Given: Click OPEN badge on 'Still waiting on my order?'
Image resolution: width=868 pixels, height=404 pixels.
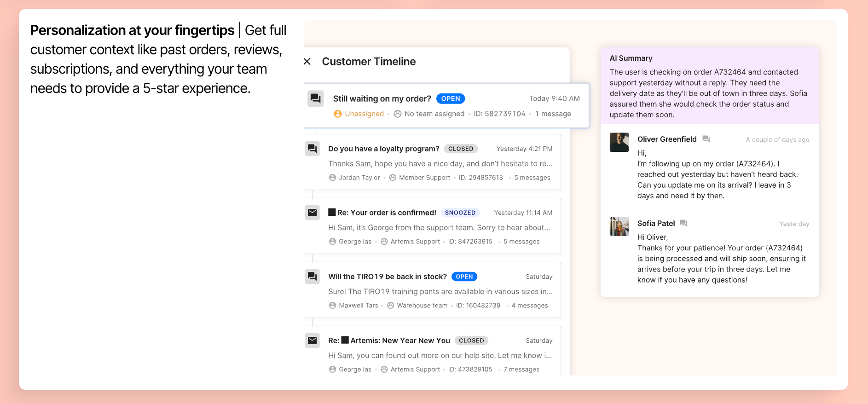Looking at the screenshot, I should point(450,98).
